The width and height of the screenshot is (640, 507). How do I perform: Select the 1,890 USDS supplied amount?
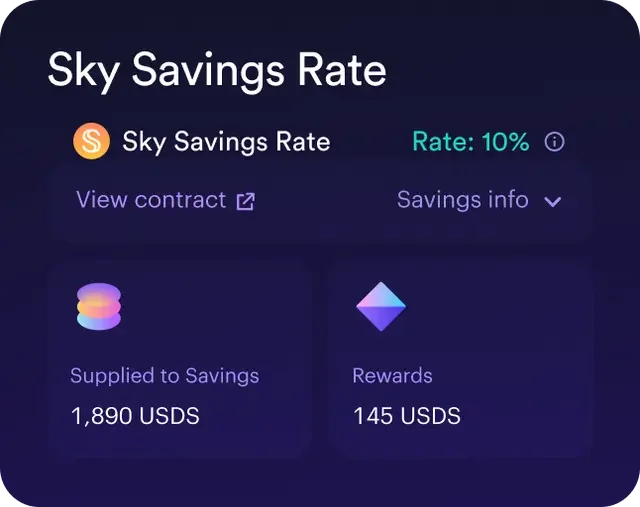coord(135,415)
